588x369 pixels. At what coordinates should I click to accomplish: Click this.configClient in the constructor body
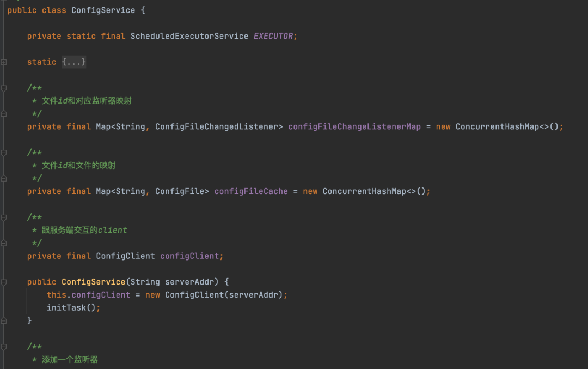coord(89,295)
